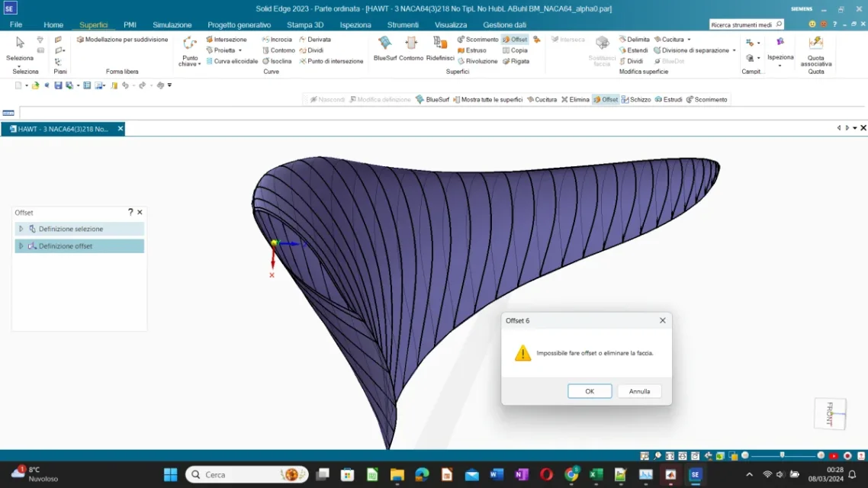The width and height of the screenshot is (868, 488).
Task: Open help in the Offset panel
Action: pos(130,212)
